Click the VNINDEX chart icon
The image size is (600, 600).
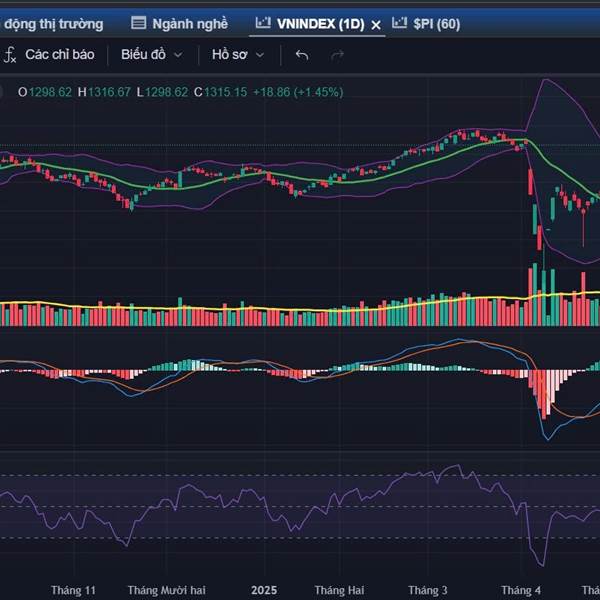(263, 22)
